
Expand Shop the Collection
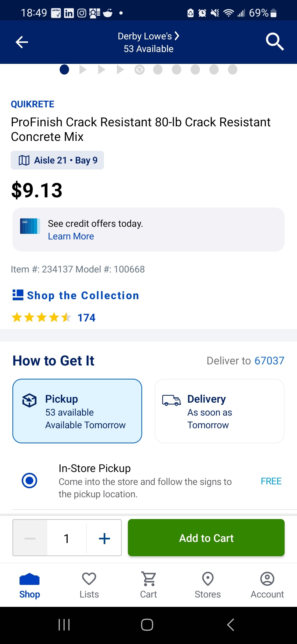[76, 295]
